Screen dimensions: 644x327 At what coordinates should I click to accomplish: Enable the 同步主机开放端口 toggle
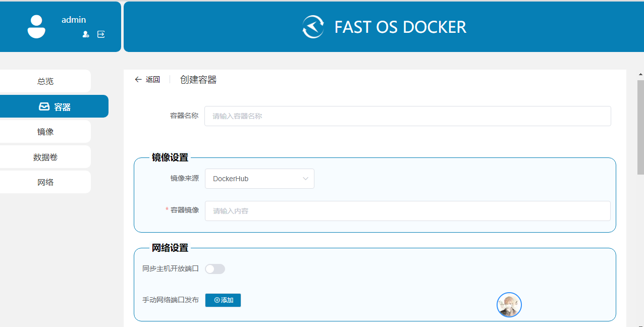pos(215,269)
